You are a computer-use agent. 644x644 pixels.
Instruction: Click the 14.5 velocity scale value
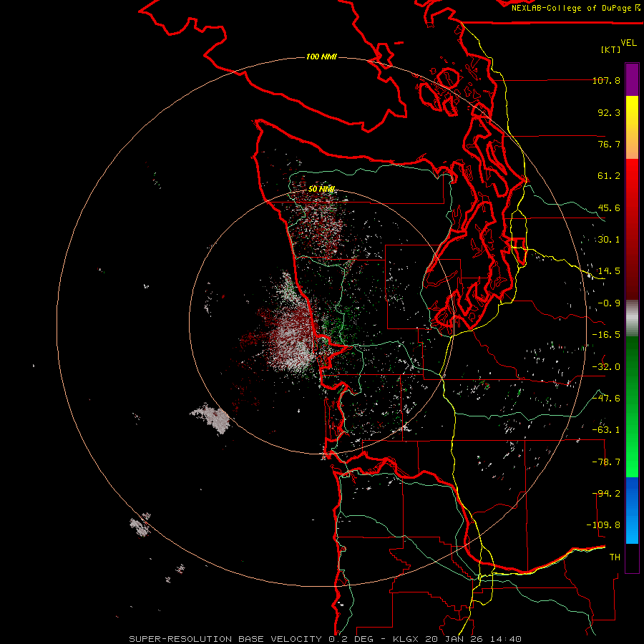click(x=609, y=271)
